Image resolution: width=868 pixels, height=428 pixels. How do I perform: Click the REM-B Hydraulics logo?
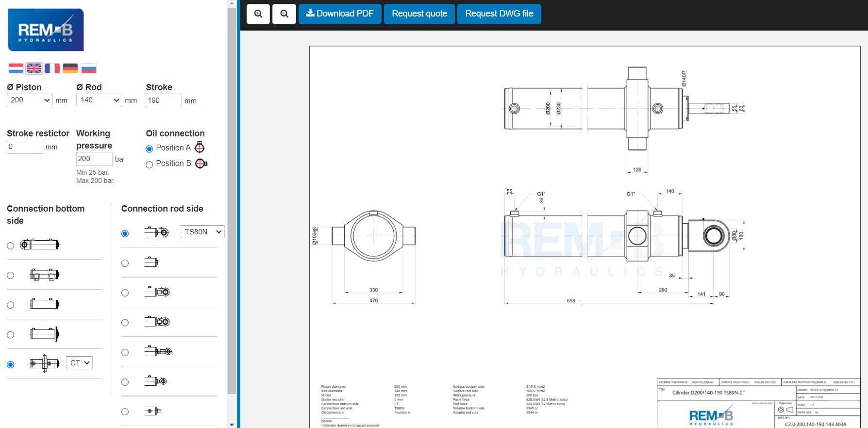pyautogui.click(x=46, y=30)
